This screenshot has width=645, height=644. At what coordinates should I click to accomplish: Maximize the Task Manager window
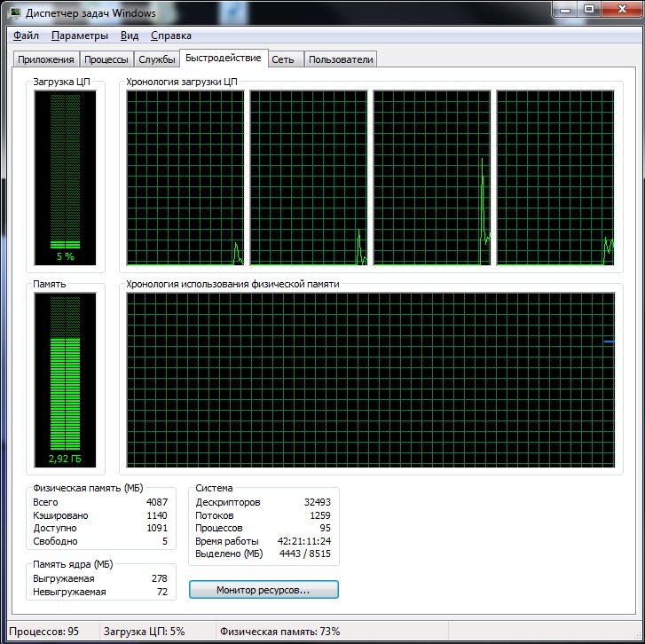589,10
